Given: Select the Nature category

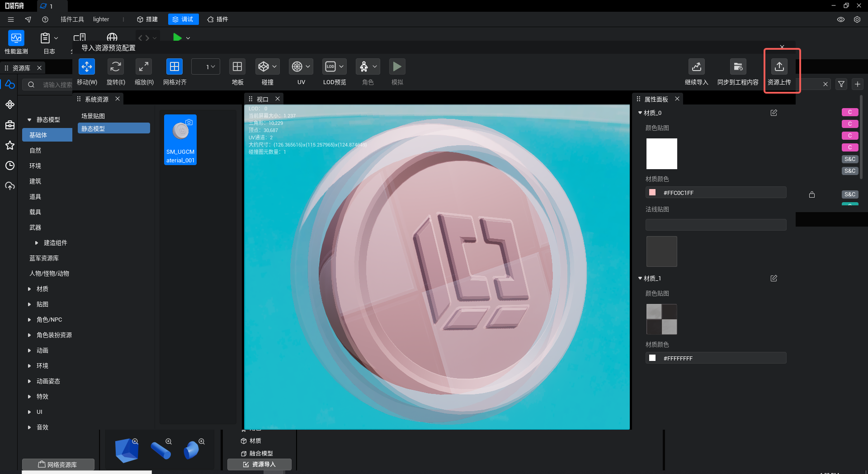Looking at the screenshot, I should click(x=35, y=151).
